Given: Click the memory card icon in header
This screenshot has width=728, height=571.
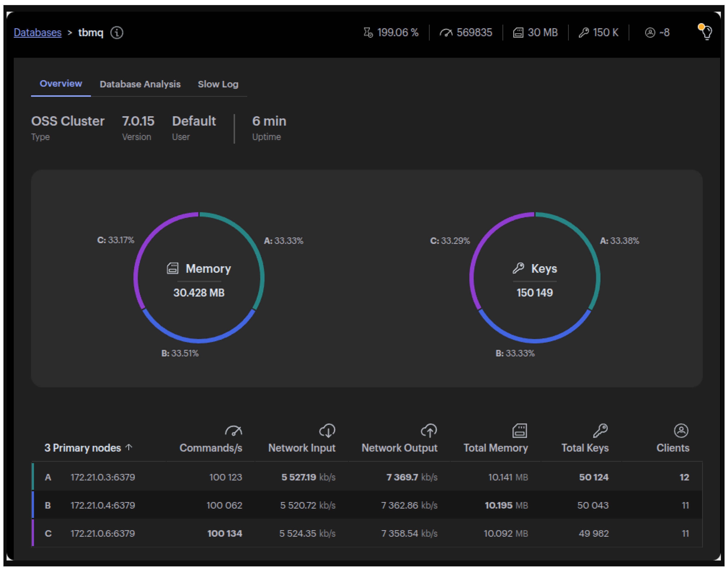Looking at the screenshot, I should [x=518, y=33].
